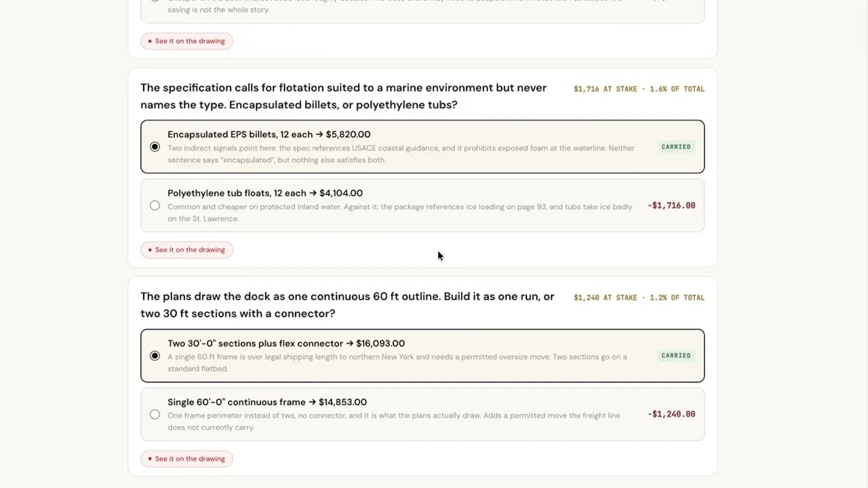
Task: Click the -$1,716.00 difference amount
Action: point(671,206)
